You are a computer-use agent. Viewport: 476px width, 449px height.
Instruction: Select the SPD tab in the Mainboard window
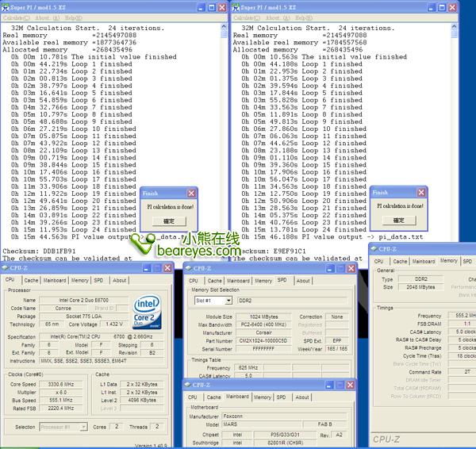click(282, 397)
